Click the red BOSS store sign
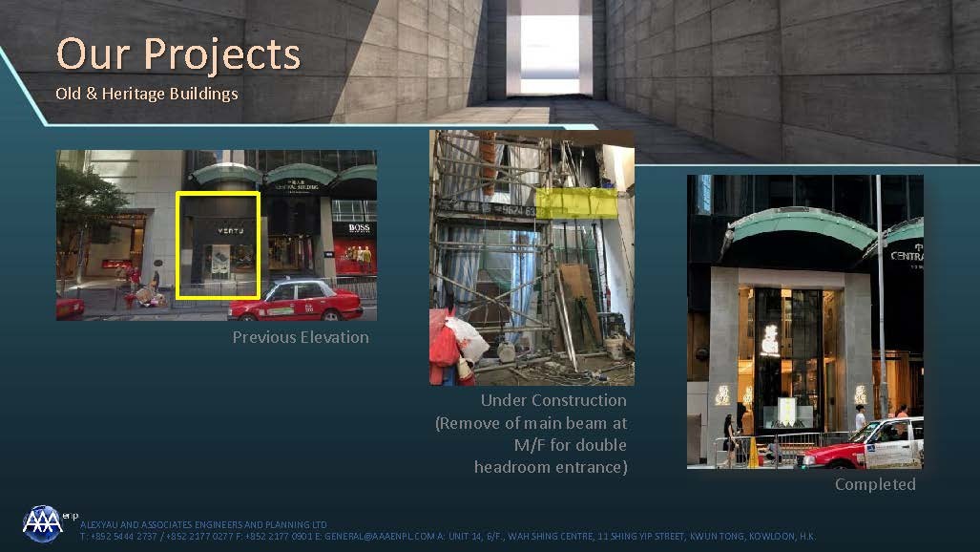This screenshot has height=552, width=980. (x=358, y=229)
